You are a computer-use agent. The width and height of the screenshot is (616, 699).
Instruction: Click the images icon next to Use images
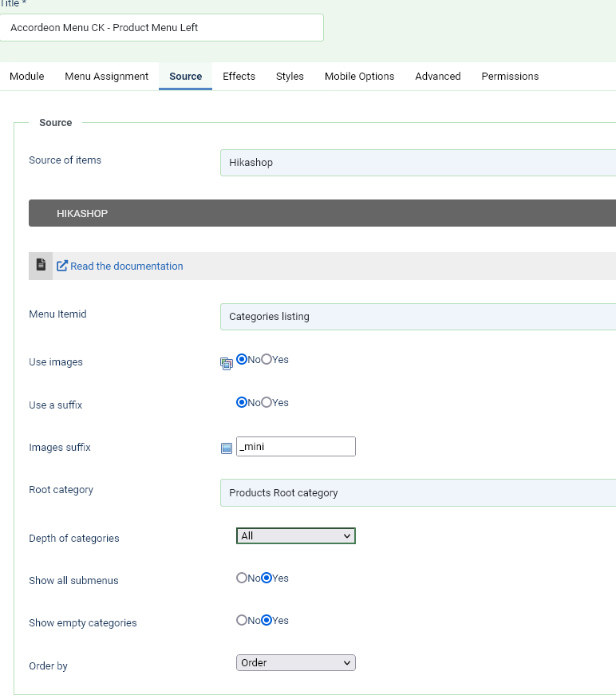[226, 363]
